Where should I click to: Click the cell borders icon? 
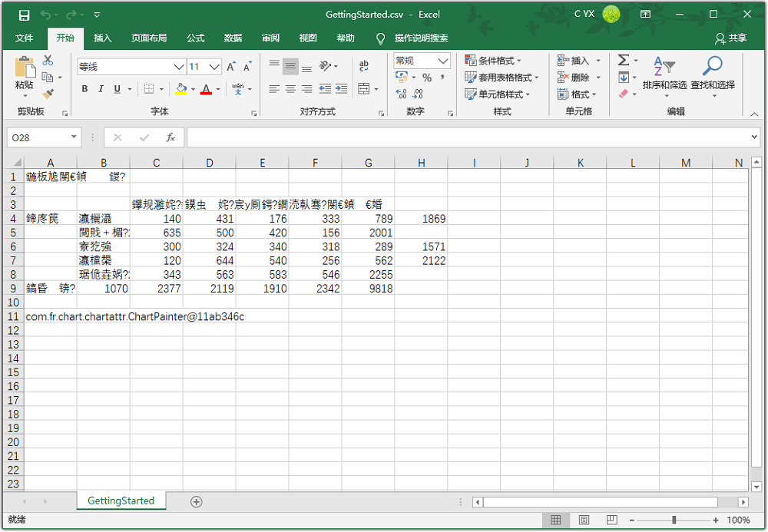pyautogui.click(x=149, y=89)
